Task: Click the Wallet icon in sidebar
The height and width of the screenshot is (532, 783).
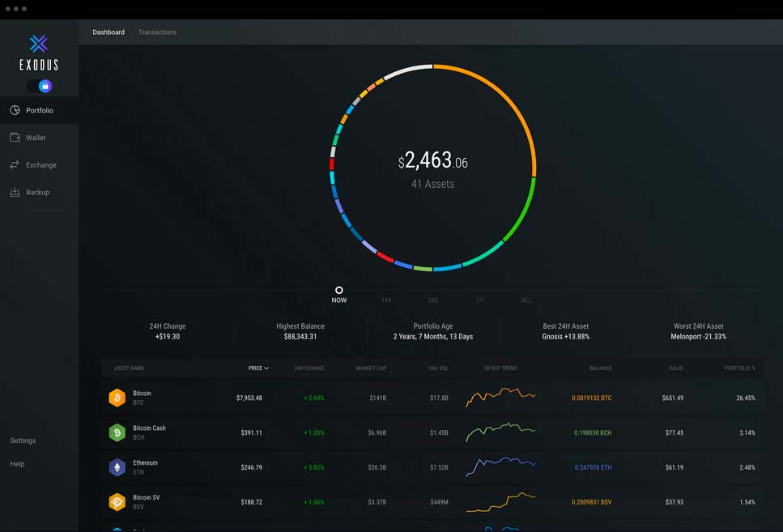Action: click(15, 137)
